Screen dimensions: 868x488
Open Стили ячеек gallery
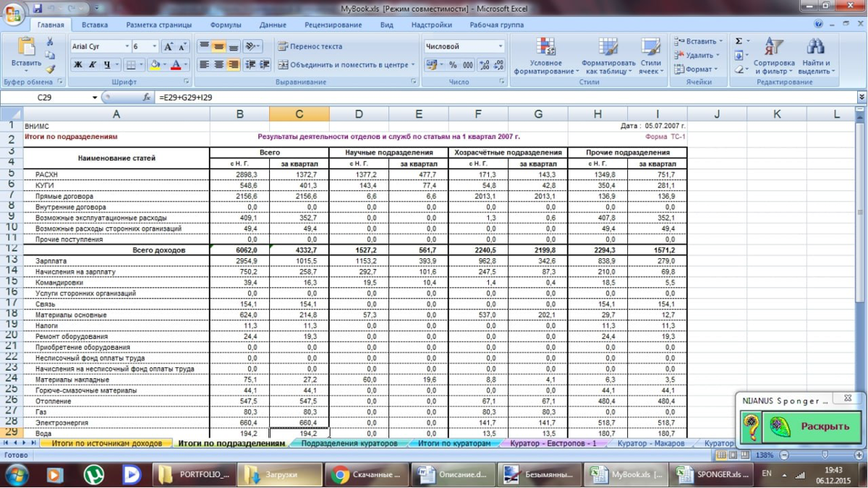coord(650,56)
